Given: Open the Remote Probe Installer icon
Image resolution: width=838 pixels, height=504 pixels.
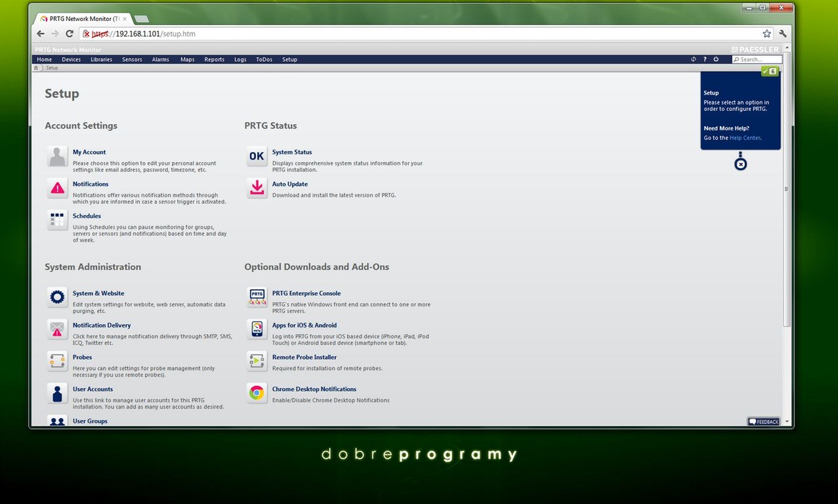Looking at the screenshot, I should [x=257, y=361].
